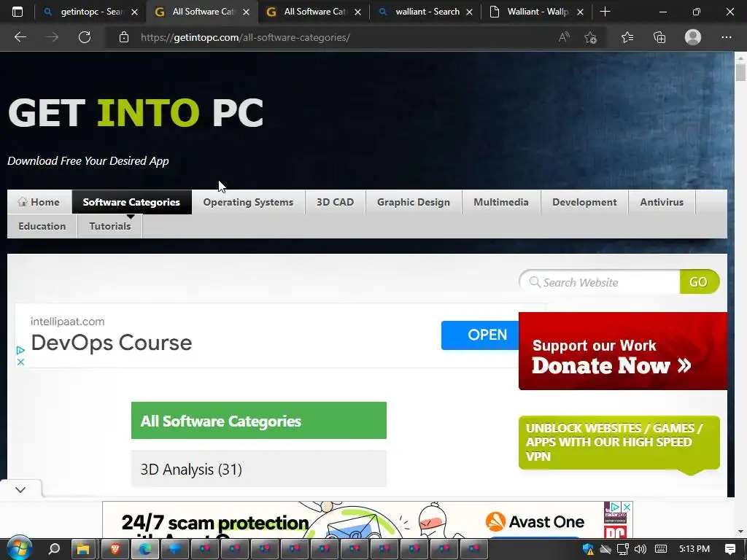Collapse the bottom ad with chevron
The image size is (747, 560).
click(20, 489)
